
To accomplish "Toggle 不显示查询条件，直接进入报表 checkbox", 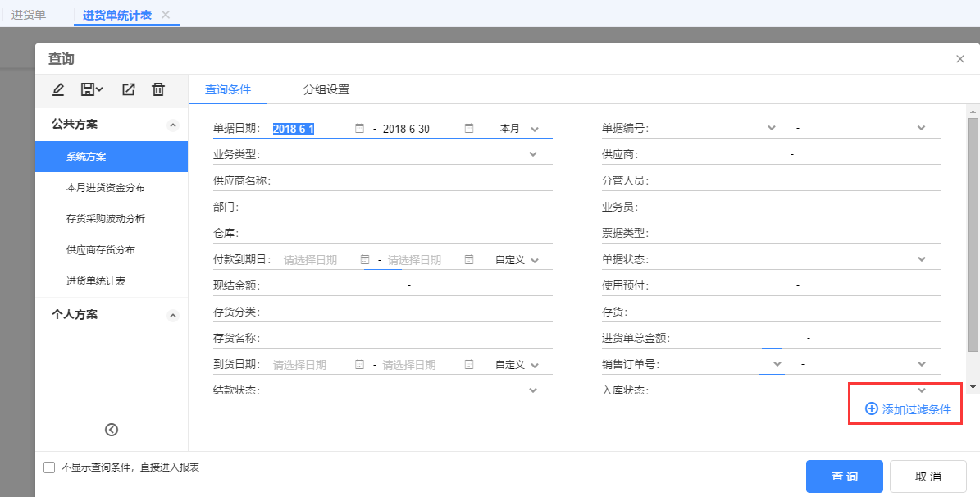I will click(49, 467).
